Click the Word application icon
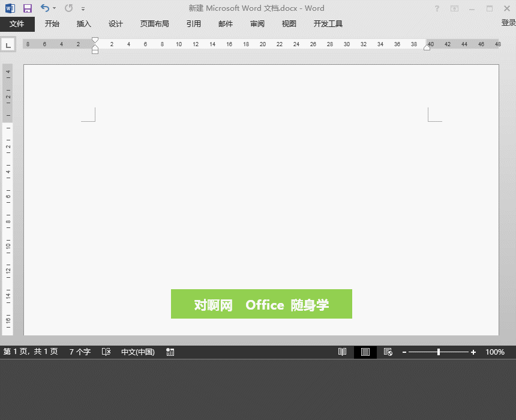This screenshot has height=420, width=516. pos(10,8)
